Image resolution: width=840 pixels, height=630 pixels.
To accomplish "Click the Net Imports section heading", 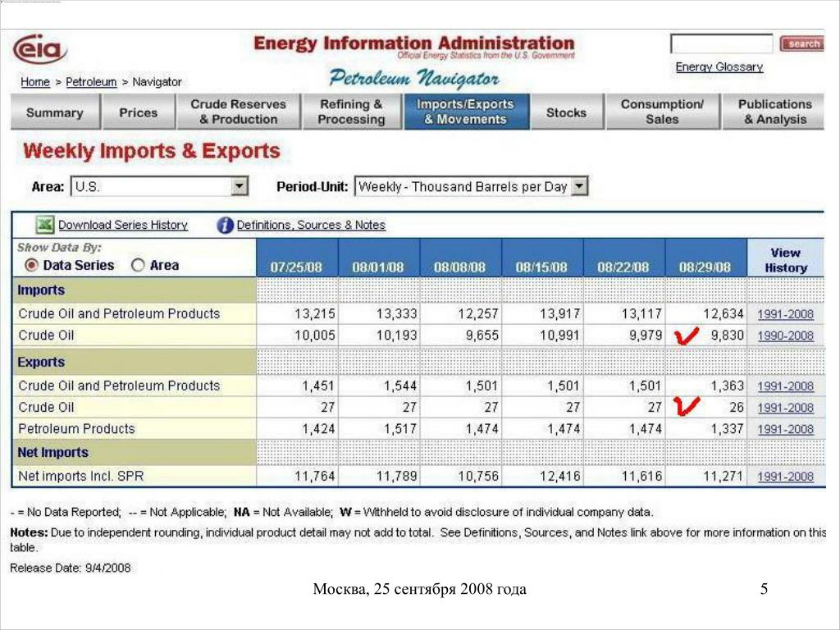I will [53, 452].
